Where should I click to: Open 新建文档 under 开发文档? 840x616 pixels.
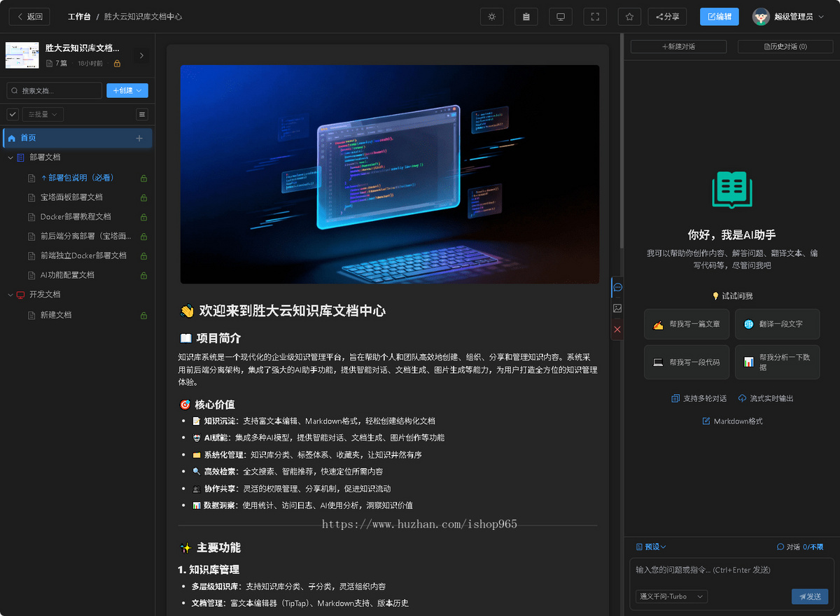pos(56,315)
